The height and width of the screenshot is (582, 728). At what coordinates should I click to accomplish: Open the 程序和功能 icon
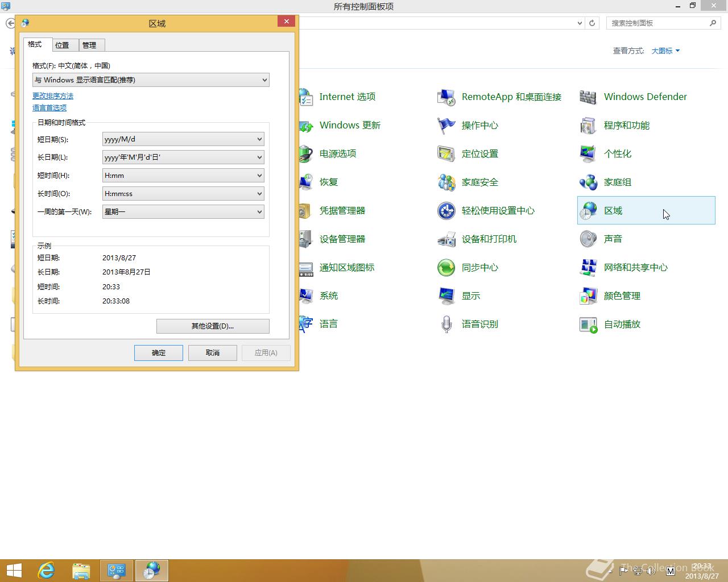(x=589, y=125)
